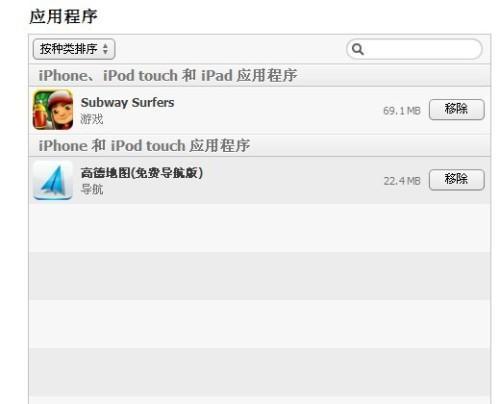Click blank toolbar area between sort and search

point(231,49)
